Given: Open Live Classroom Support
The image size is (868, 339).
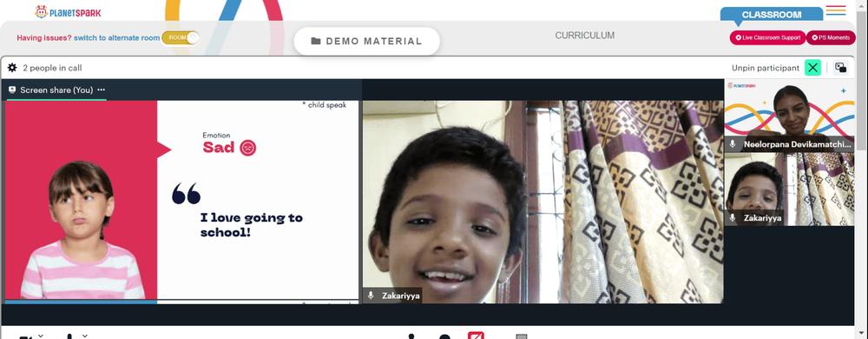Looking at the screenshot, I should click(x=767, y=37).
